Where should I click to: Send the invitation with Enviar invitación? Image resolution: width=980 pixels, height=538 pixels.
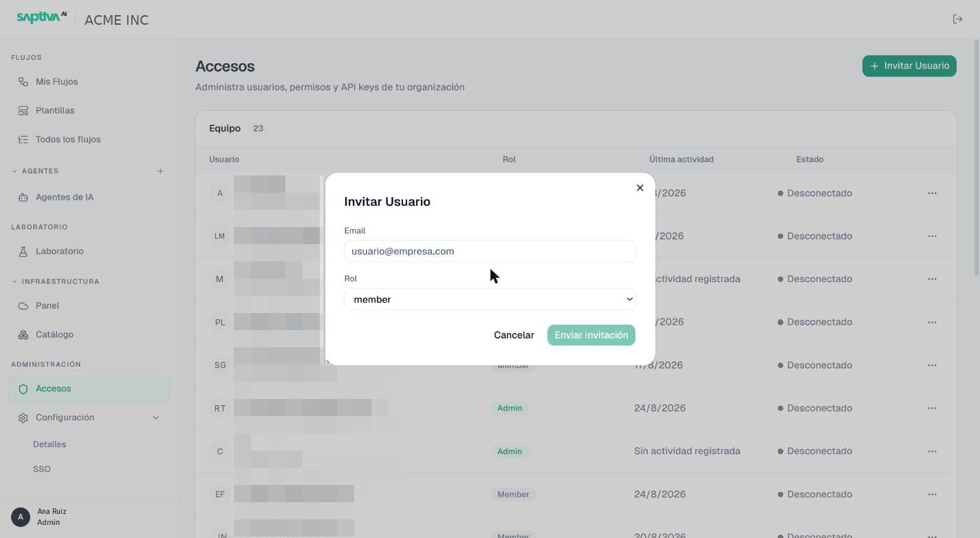coord(591,335)
